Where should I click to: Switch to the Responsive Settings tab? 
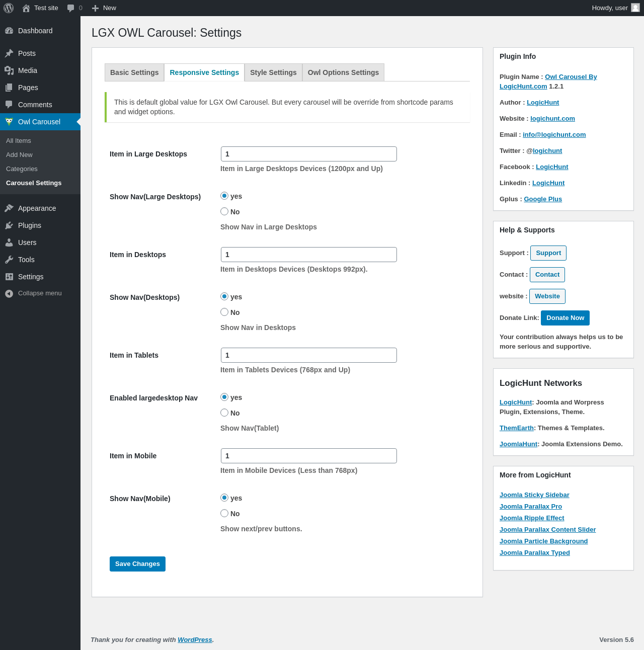[204, 72]
